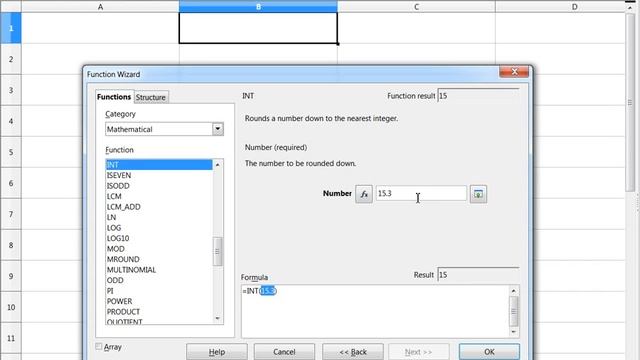Click the function list scroll up arrow
Image resolution: width=640 pixels, height=360 pixels.
pyautogui.click(x=218, y=164)
